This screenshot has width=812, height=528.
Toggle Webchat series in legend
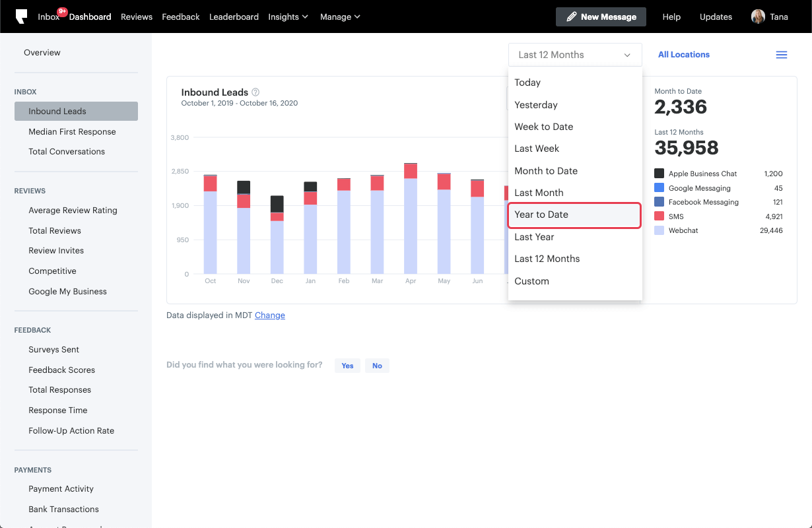point(683,230)
